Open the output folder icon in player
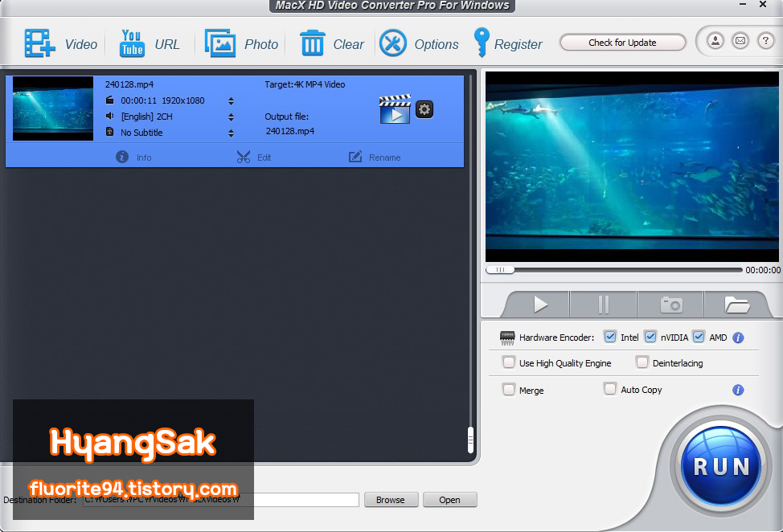 tap(737, 305)
